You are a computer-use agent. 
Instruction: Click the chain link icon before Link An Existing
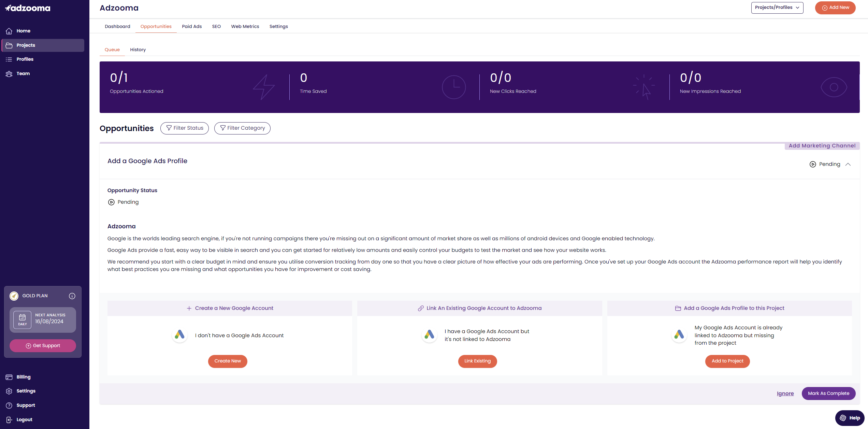point(421,308)
